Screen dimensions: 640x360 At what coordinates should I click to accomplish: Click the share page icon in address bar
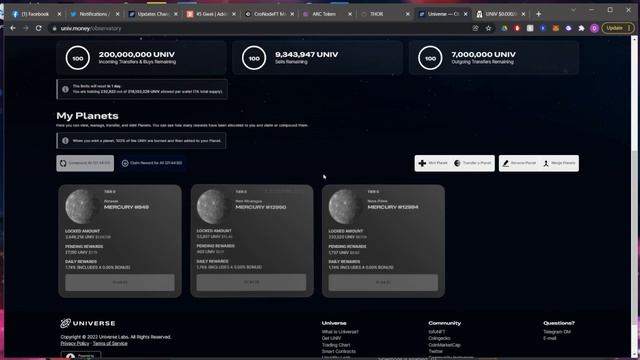[x=476, y=28]
